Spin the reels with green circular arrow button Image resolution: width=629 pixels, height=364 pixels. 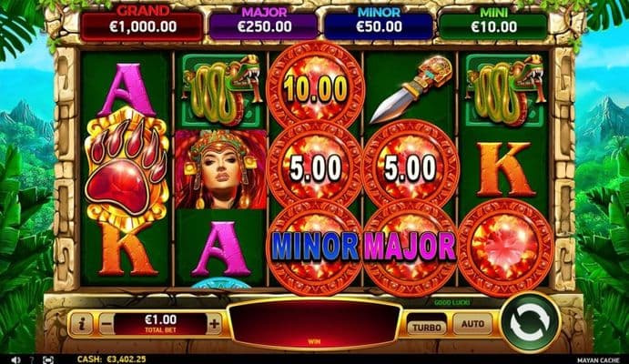(530, 322)
